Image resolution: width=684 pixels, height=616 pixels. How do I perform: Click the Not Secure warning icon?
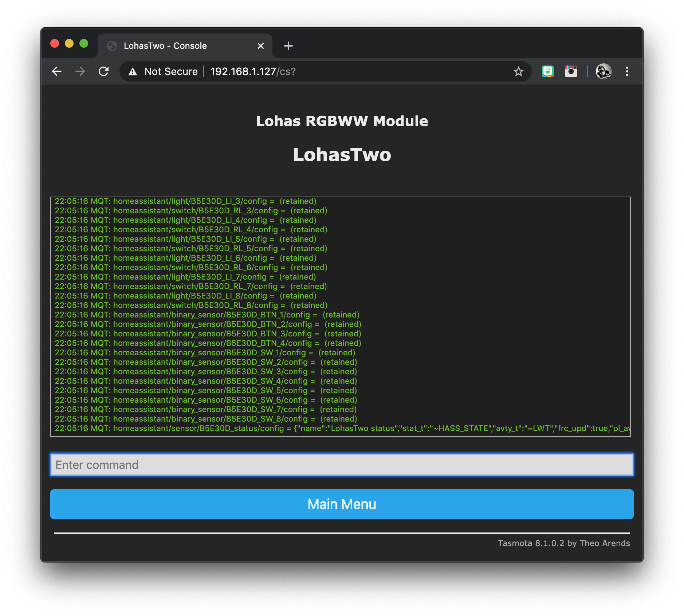(x=133, y=72)
